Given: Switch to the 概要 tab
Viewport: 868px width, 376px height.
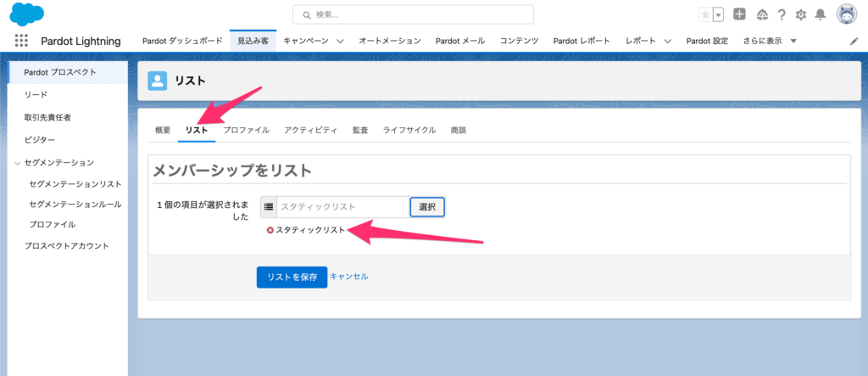Looking at the screenshot, I should 163,131.
